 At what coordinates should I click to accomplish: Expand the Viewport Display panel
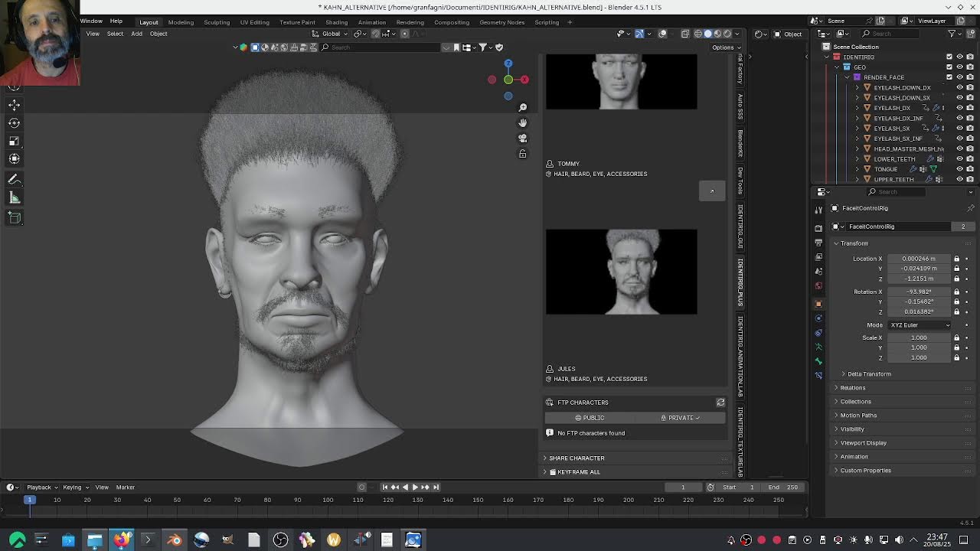pyautogui.click(x=863, y=443)
